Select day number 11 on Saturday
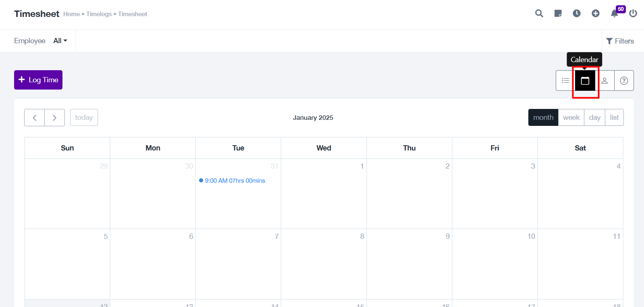644x307 pixels. click(617, 236)
